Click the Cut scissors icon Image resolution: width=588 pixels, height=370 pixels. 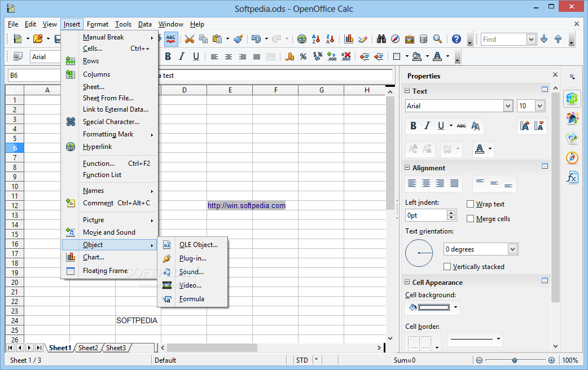click(190, 39)
